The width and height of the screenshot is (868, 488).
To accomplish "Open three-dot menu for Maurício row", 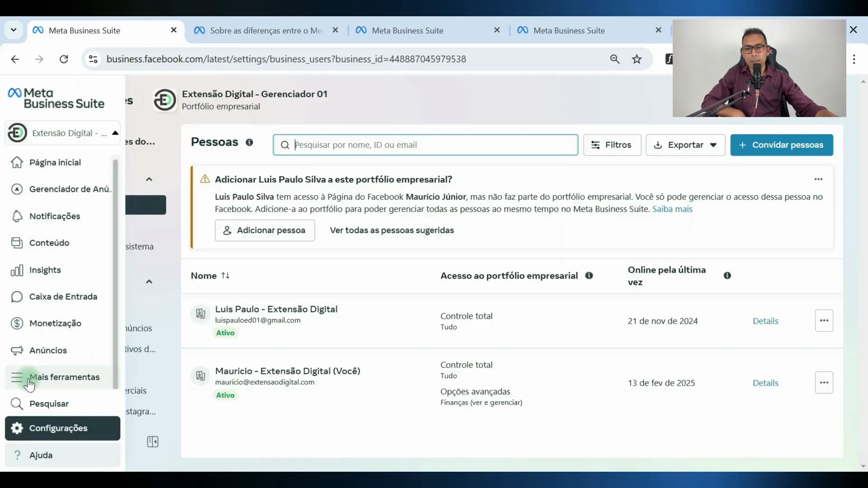I will (824, 383).
